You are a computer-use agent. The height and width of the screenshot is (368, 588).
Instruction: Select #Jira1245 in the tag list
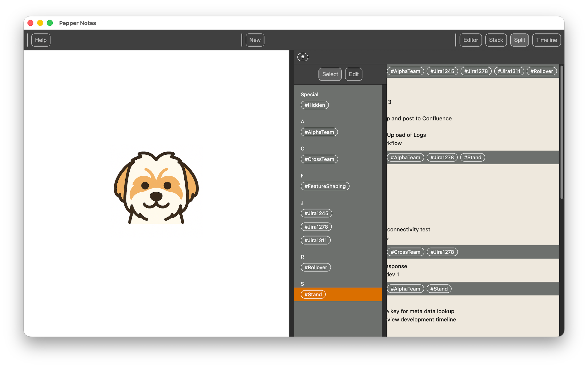click(316, 213)
